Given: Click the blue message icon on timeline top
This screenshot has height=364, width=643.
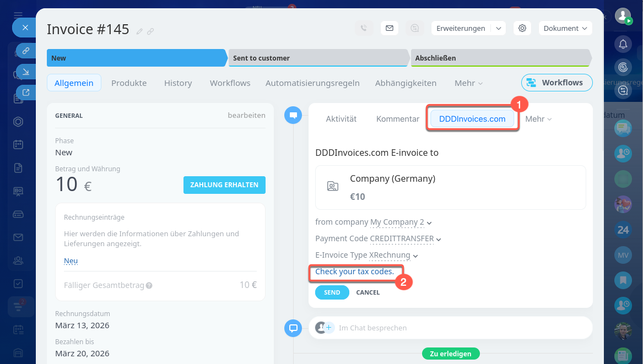Looking at the screenshot, I should (293, 115).
